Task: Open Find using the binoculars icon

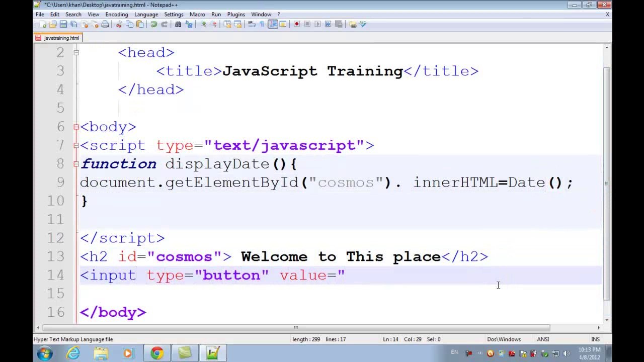Action: (178, 24)
